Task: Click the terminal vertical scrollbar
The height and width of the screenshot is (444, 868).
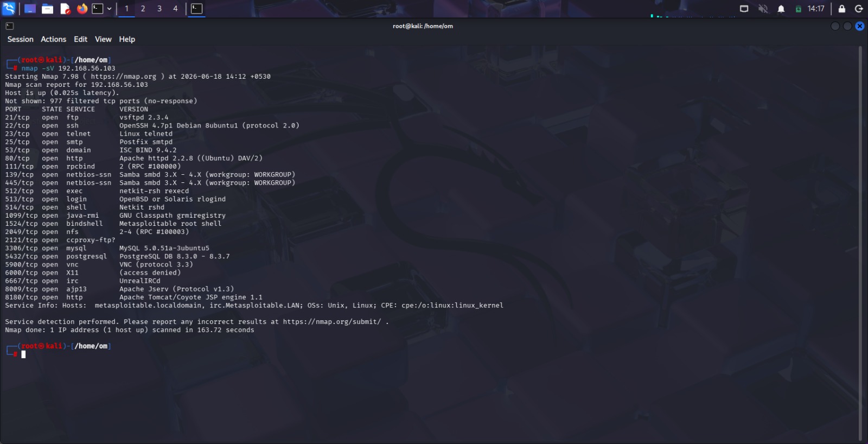Action: (860, 243)
